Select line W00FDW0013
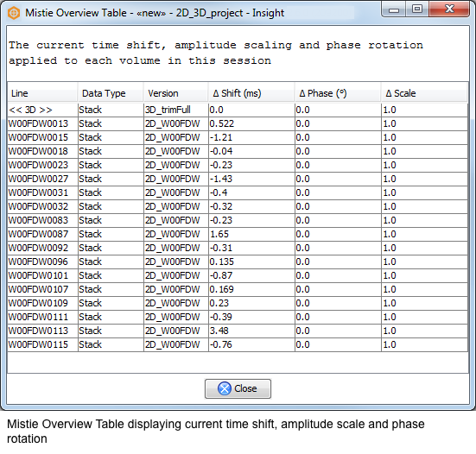This screenshot has height=454, width=476. click(43, 123)
